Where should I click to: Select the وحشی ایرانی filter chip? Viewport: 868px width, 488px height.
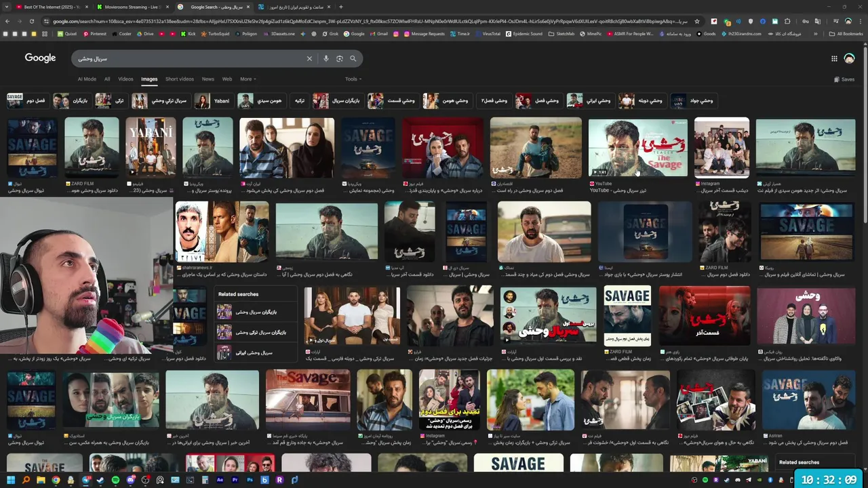(x=590, y=101)
